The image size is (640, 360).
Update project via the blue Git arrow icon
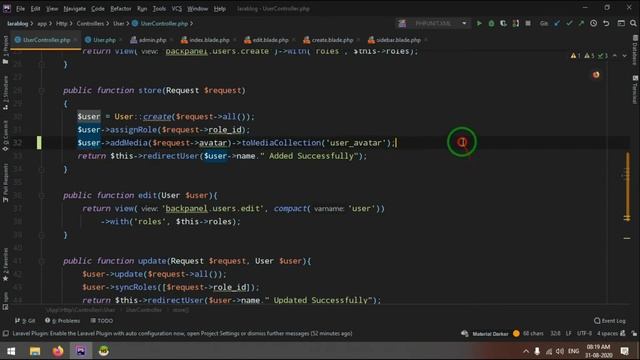pos(557,24)
